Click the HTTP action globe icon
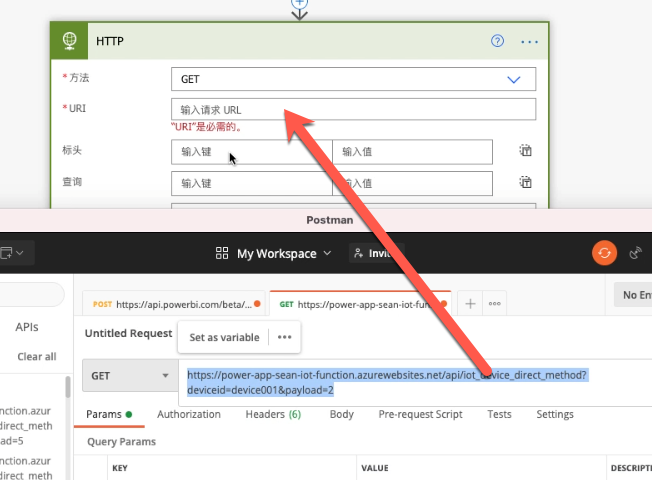The image size is (652, 480). point(69,41)
